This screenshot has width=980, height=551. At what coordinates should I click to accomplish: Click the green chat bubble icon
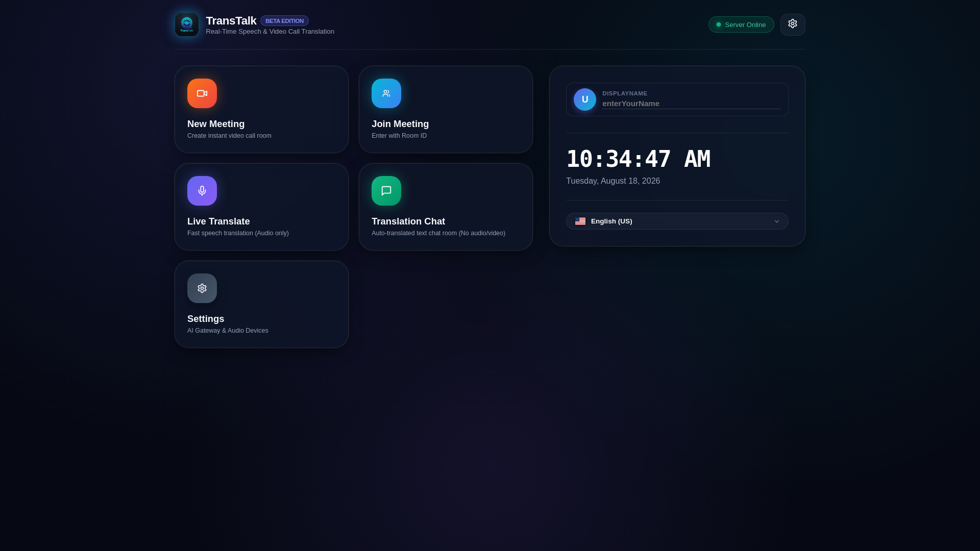coord(386,191)
